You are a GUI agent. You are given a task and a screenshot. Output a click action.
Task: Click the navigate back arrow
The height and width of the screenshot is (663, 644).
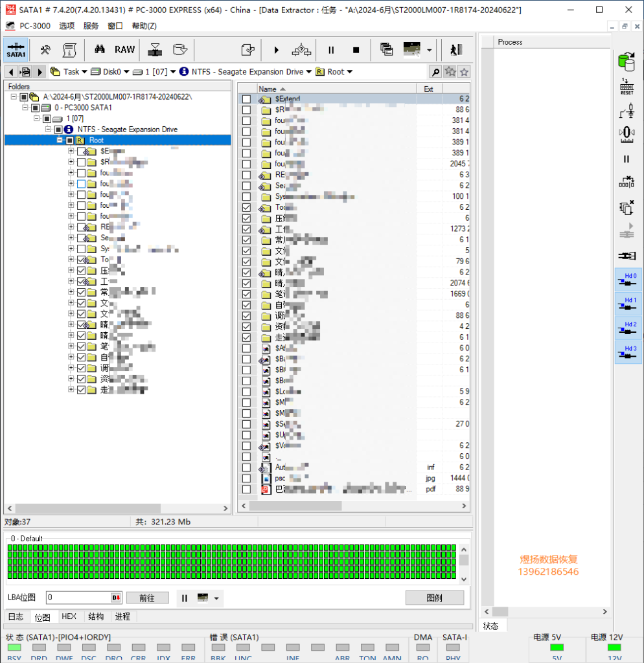click(12, 72)
